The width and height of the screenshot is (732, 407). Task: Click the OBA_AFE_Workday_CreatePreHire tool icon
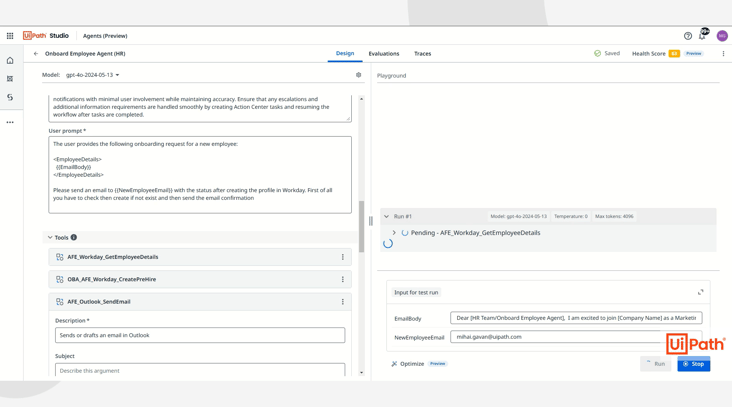[60, 280]
